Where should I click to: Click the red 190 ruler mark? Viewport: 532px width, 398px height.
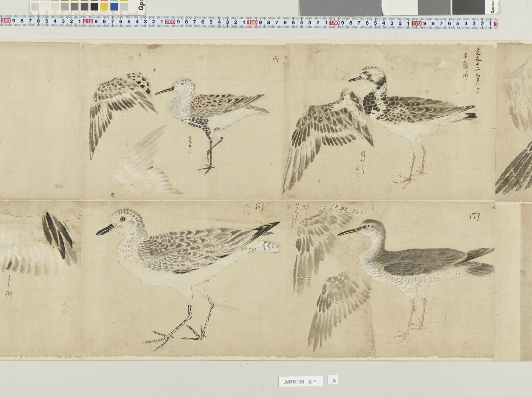[x=252, y=22]
